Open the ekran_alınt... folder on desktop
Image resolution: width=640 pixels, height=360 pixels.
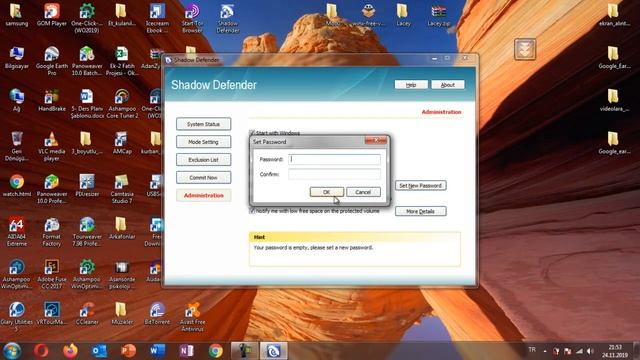pos(613,15)
